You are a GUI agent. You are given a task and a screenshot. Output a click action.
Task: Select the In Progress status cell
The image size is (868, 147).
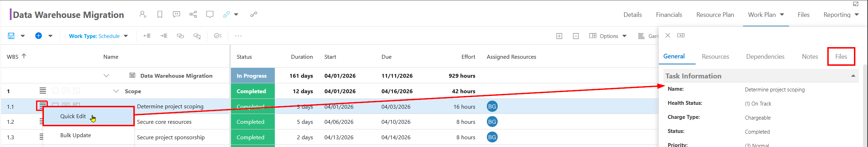[x=253, y=76]
